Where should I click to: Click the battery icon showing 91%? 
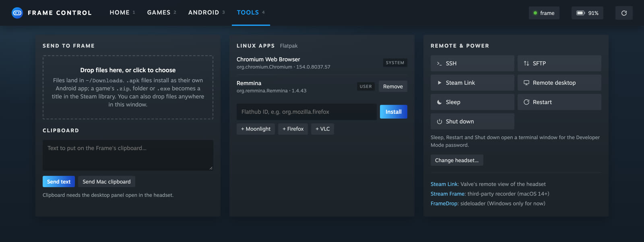[580, 13]
